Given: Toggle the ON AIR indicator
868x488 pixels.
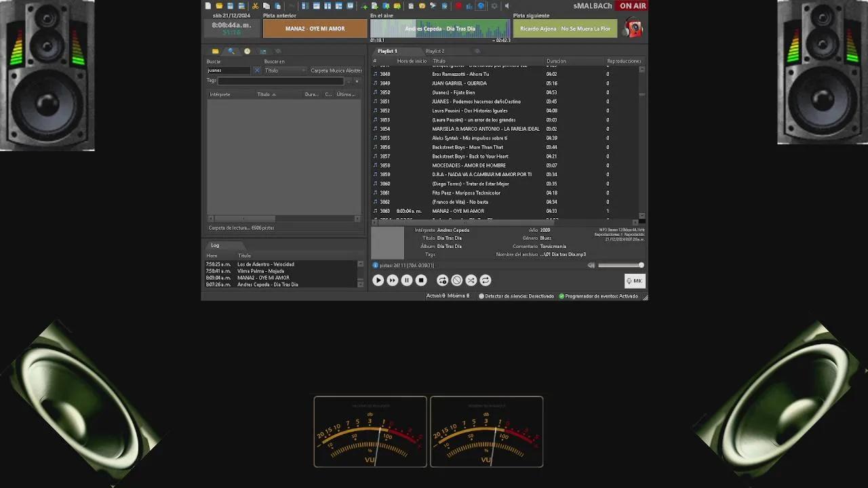Looking at the screenshot, I should (x=633, y=5).
